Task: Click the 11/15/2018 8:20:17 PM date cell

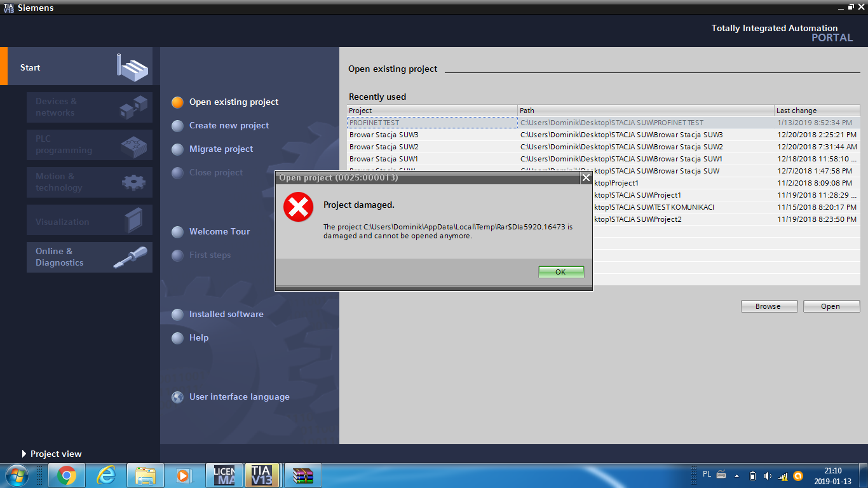Action: click(x=817, y=207)
